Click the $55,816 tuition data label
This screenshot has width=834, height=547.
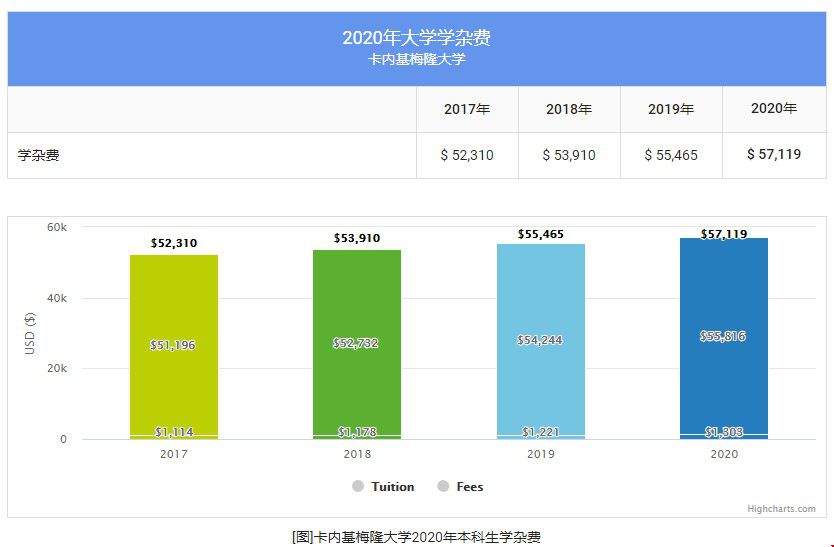(723, 336)
